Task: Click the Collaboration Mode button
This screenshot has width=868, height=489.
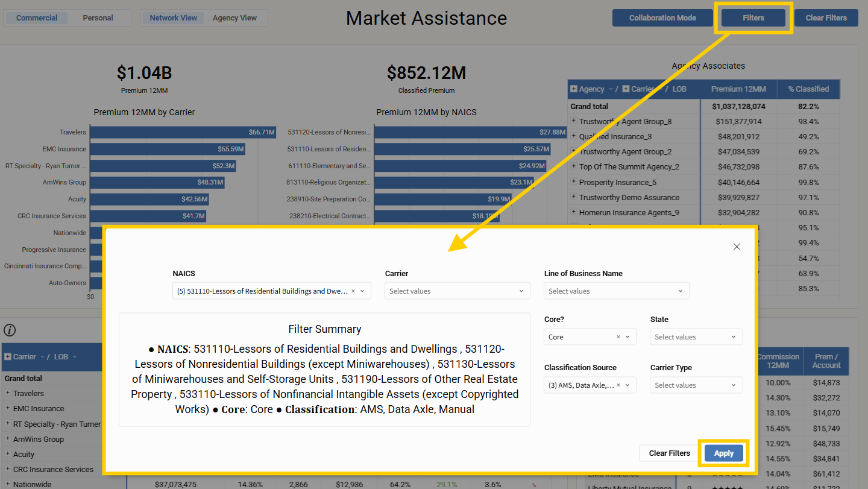Action: coord(662,17)
